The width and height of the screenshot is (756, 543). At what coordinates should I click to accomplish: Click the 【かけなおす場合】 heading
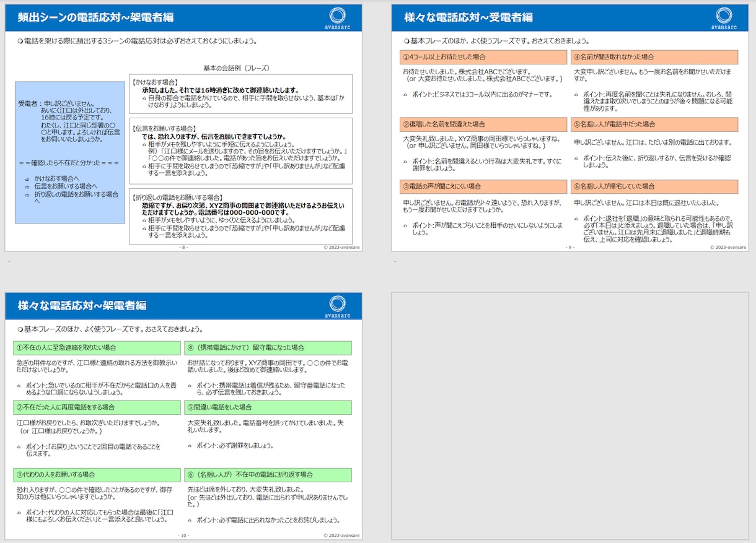point(155,82)
